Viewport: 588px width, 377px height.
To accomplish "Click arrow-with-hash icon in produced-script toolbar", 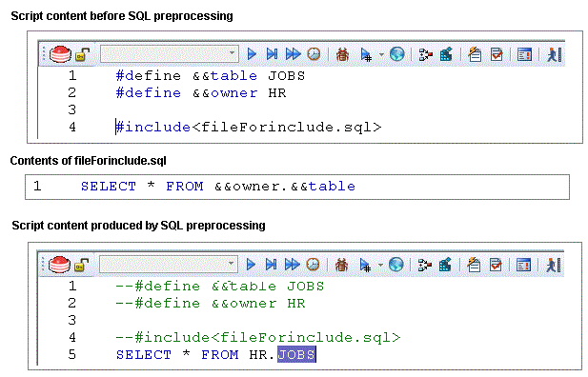I will 365,266.
